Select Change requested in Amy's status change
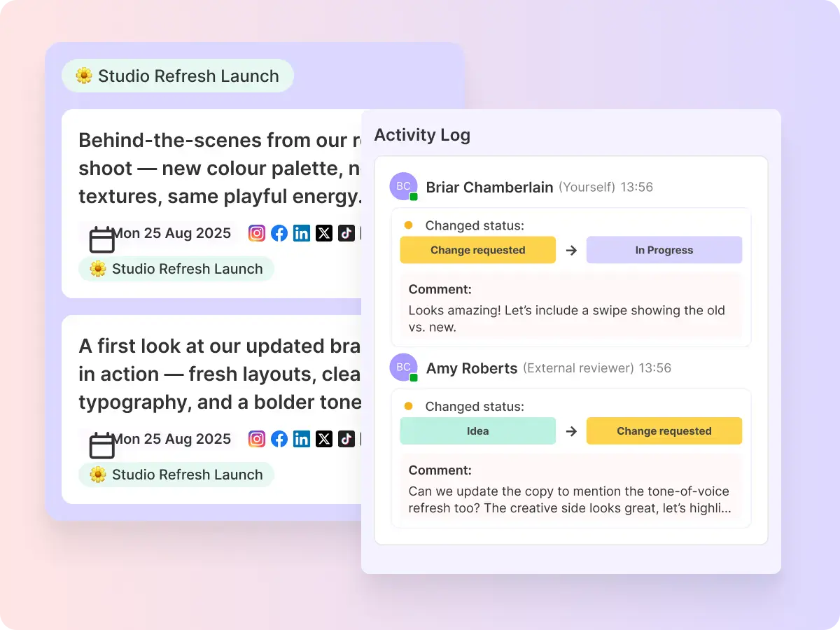The image size is (840, 630). coord(664,430)
